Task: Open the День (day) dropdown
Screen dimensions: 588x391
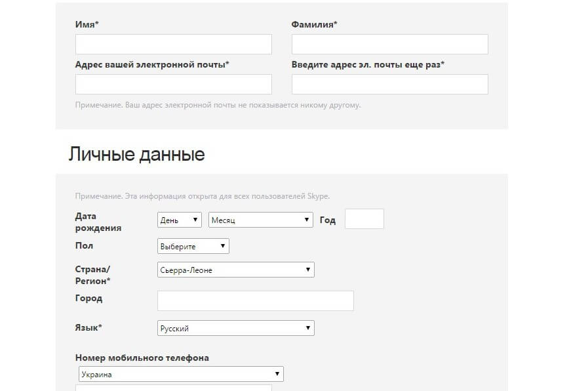Action: pyautogui.click(x=180, y=220)
